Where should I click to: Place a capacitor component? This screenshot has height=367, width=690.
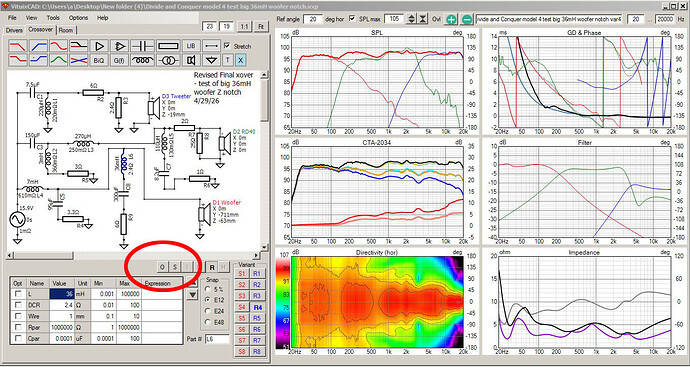143,46
